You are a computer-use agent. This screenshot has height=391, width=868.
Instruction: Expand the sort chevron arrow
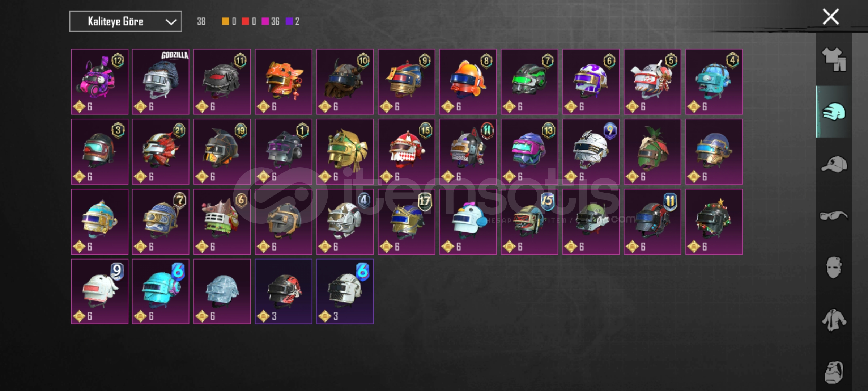171,22
